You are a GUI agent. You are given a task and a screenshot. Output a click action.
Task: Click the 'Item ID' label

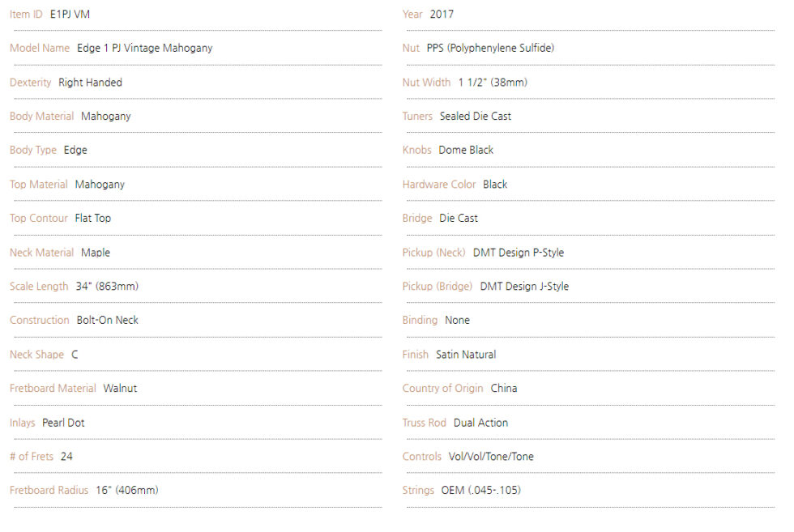point(26,15)
